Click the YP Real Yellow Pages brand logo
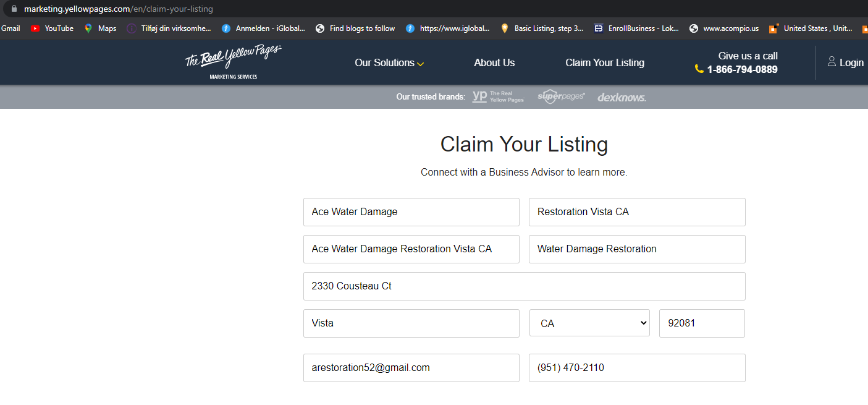 tap(498, 96)
